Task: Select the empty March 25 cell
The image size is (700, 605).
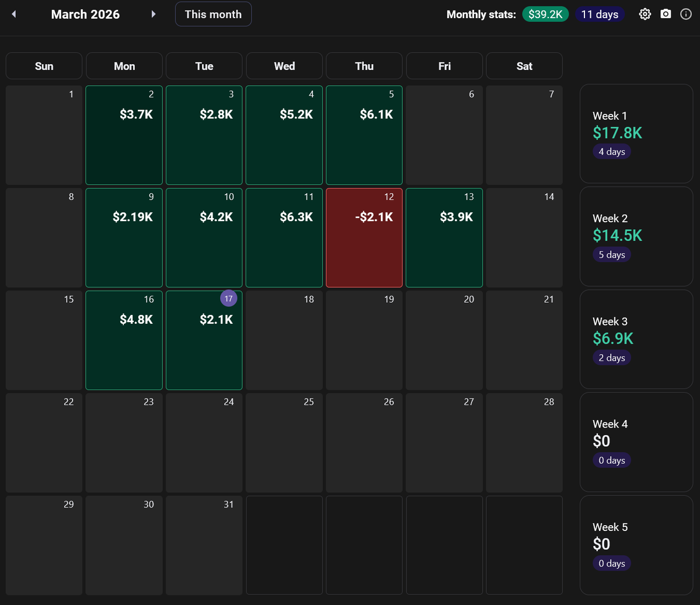Action: 284,443
